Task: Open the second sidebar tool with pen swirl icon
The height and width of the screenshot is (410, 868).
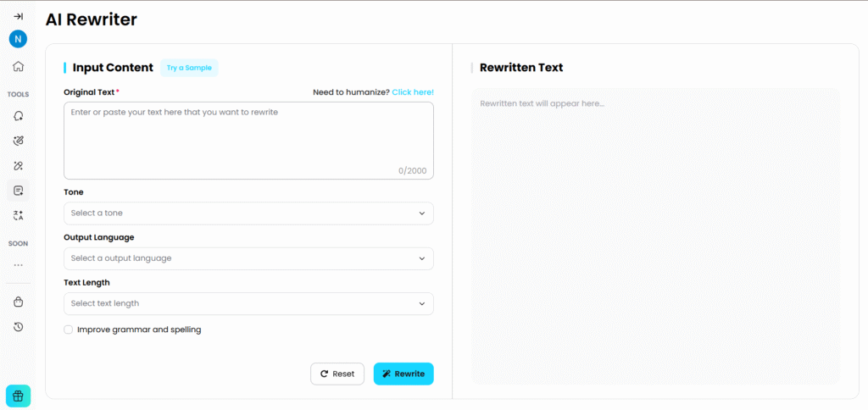Action: click(19, 141)
